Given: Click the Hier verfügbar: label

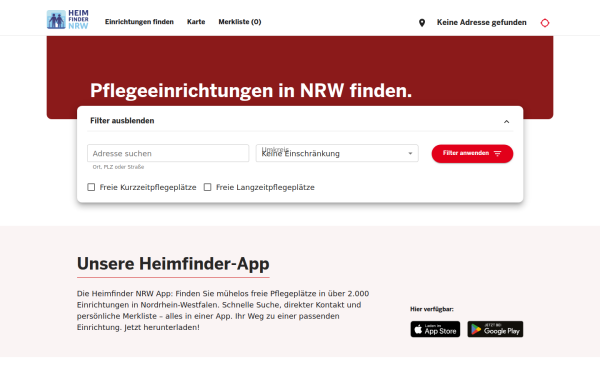Looking at the screenshot, I should [432, 309].
